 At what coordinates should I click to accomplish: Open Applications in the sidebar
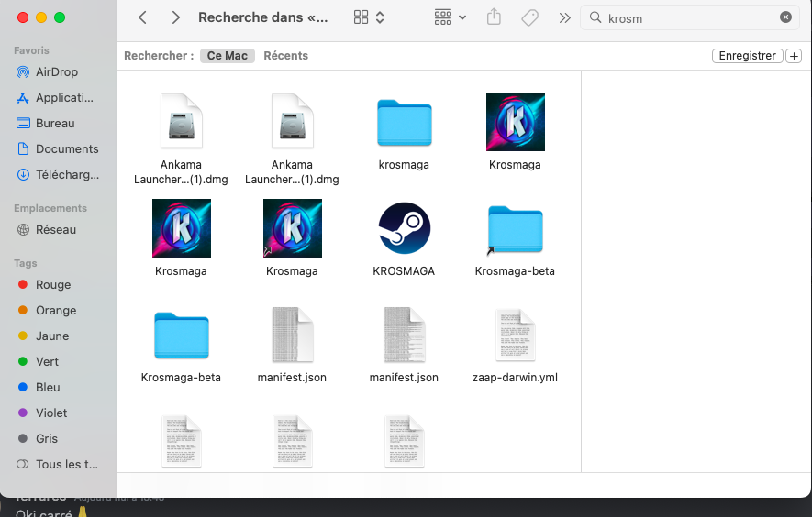57,98
